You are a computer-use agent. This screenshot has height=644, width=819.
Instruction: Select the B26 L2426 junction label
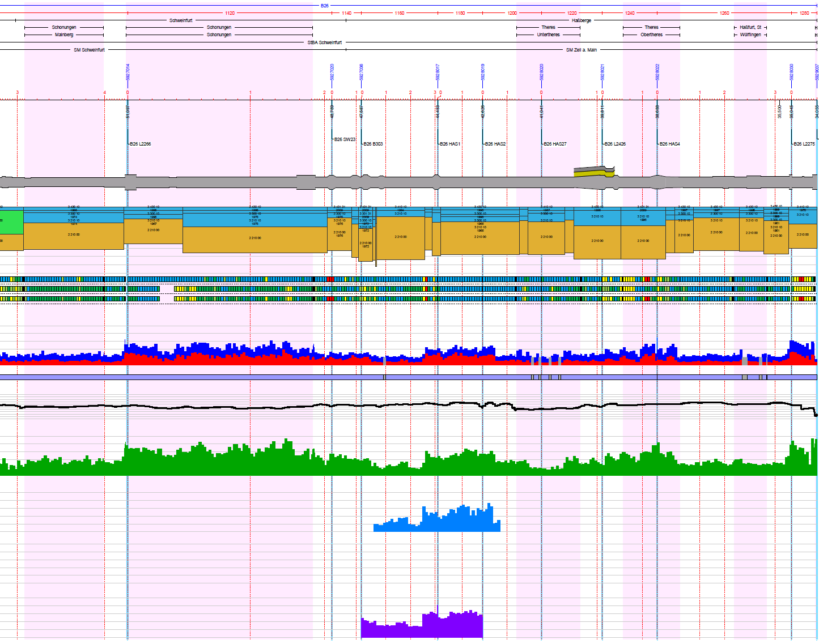(615, 144)
